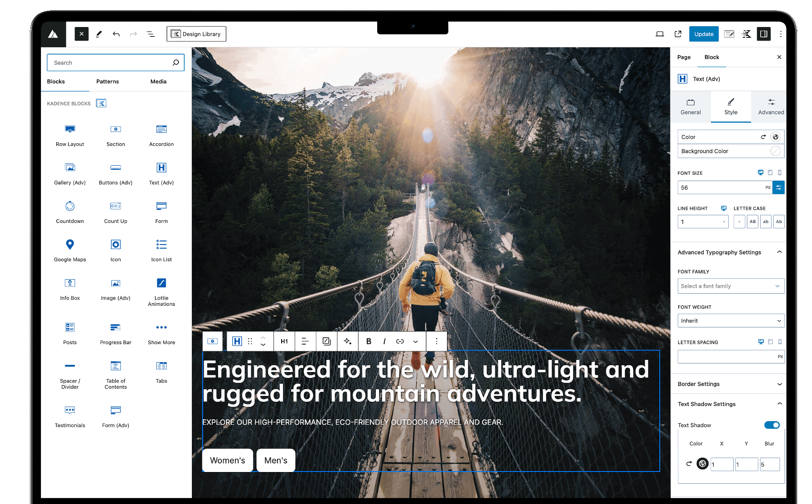Screen dimensions: 812x504
Task: Pick a Background Color swatch
Action: [775, 151]
